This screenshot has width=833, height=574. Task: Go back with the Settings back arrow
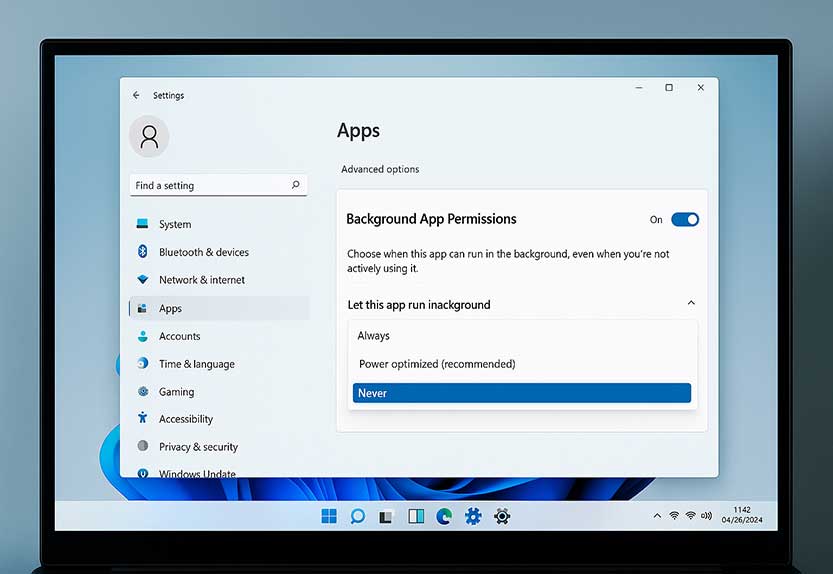click(x=137, y=95)
